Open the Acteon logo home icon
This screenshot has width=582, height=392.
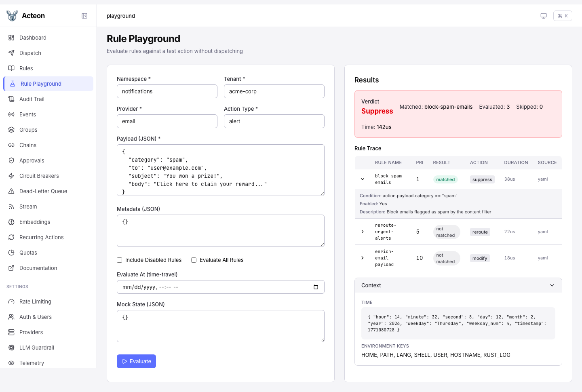[12, 16]
